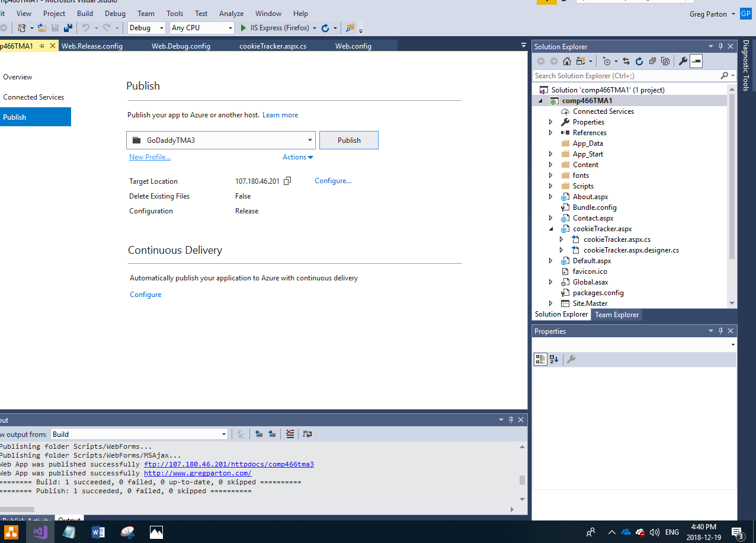Open the Photos app in taskbar
The width and height of the screenshot is (756, 543).
click(156, 532)
